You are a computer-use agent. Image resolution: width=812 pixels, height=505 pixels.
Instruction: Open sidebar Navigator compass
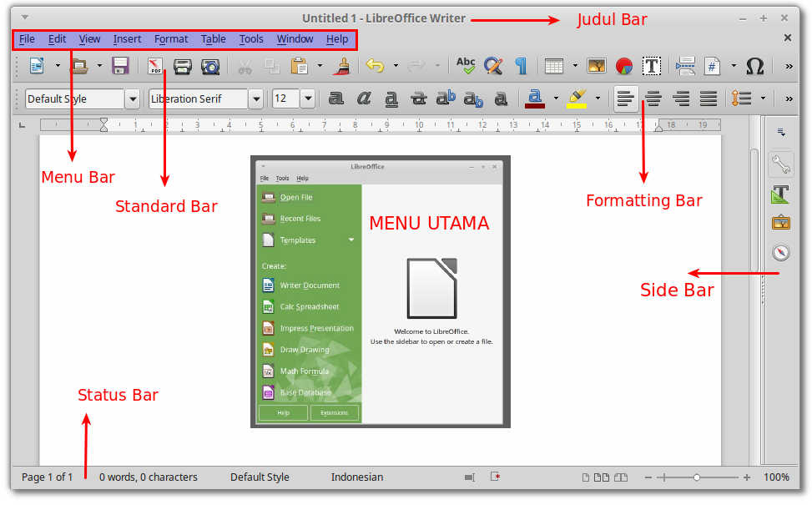pyautogui.click(x=780, y=252)
